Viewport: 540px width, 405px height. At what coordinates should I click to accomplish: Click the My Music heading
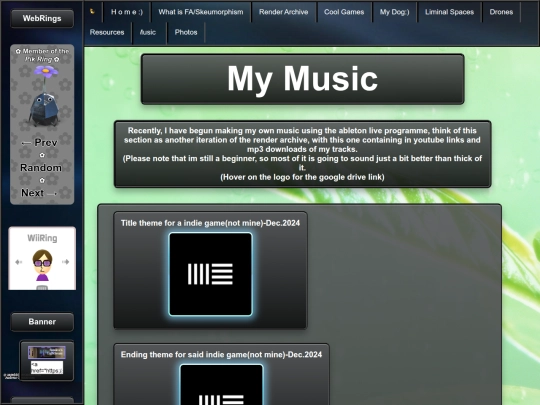302,79
